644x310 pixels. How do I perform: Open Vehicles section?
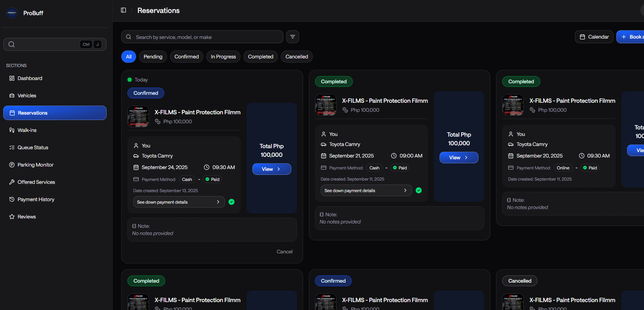[x=55, y=96]
